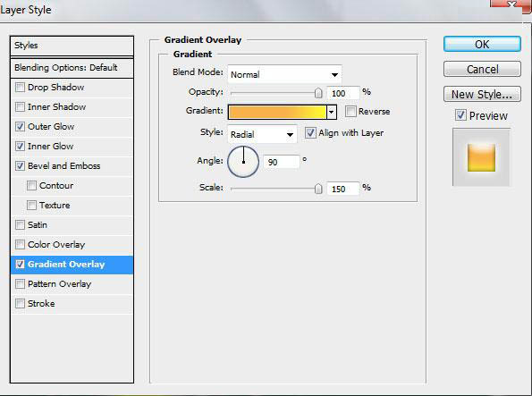This screenshot has width=532, height=396.
Task: Uncheck the Outer Glow checkbox
Action: pos(20,127)
